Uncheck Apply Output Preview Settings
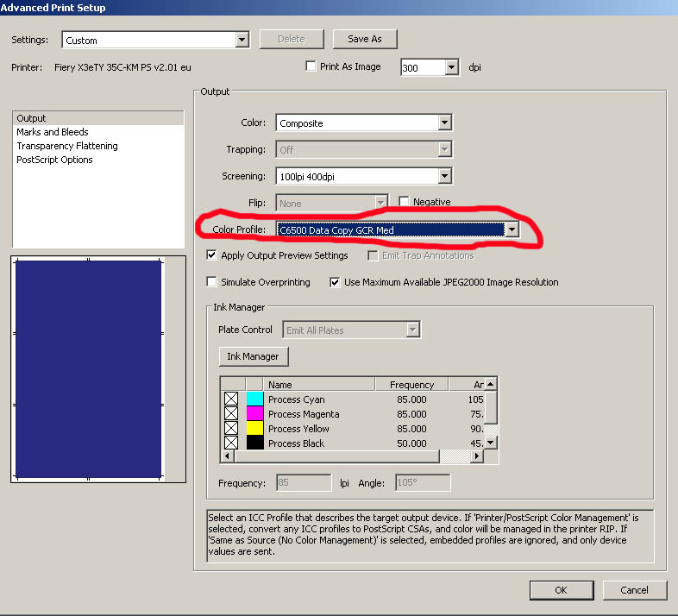The height and width of the screenshot is (616, 678). coord(211,255)
